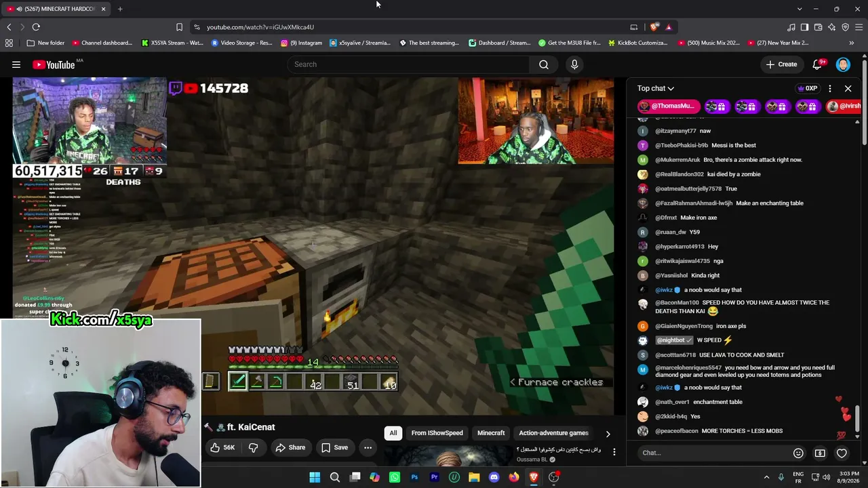Start voice search with the microphone

[574, 64]
